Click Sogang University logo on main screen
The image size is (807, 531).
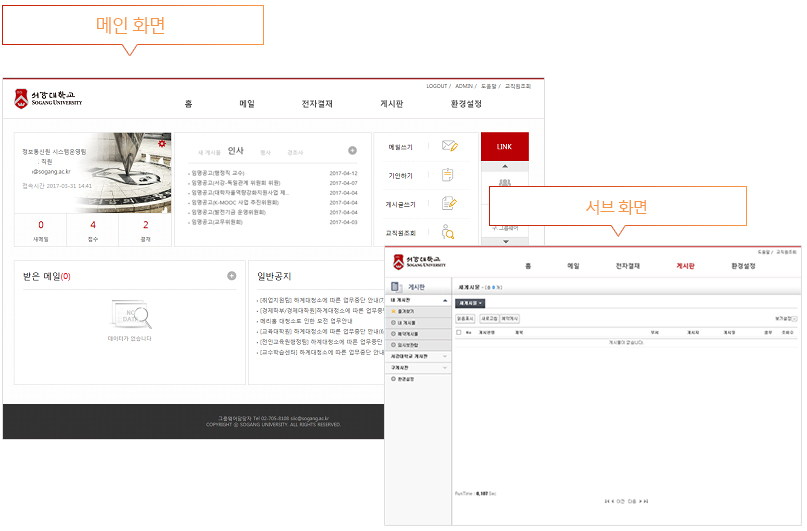pyautogui.click(x=48, y=98)
